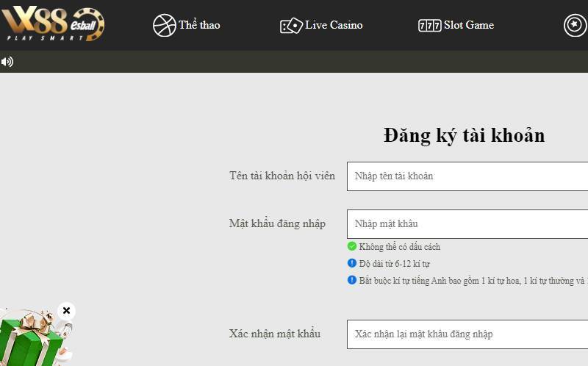Open the green gift box promotion
This screenshot has width=588, height=366.
point(31,340)
